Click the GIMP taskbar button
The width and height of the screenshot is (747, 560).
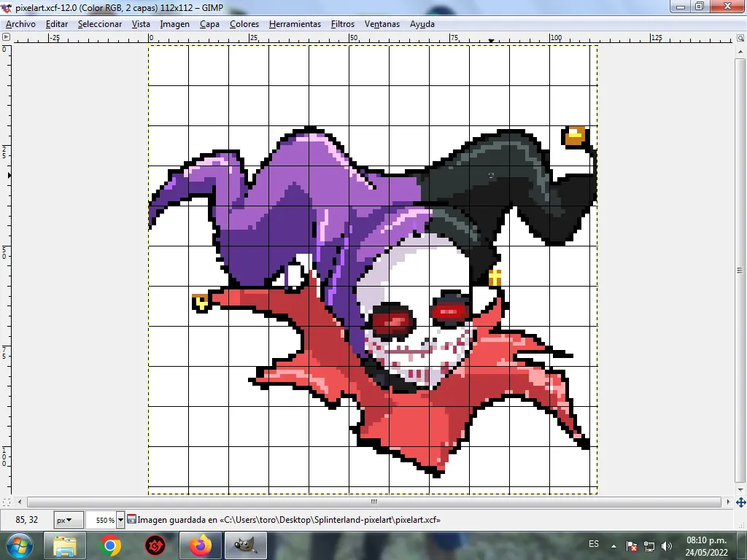pyautogui.click(x=246, y=545)
